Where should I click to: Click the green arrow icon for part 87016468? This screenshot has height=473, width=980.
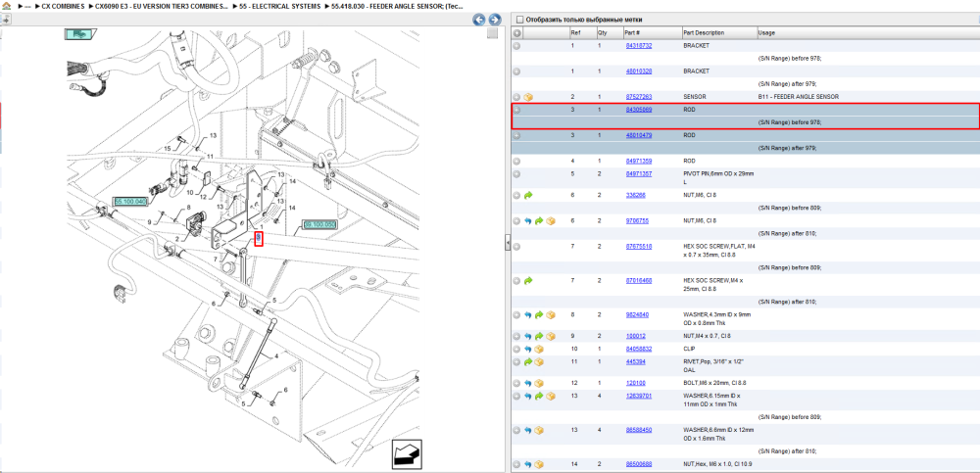[528, 281]
